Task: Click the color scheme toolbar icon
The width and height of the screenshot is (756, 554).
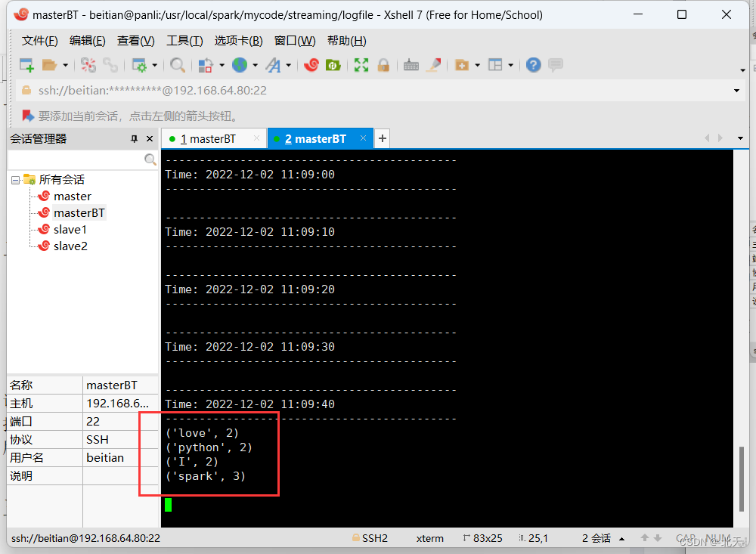Action: (x=206, y=65)
